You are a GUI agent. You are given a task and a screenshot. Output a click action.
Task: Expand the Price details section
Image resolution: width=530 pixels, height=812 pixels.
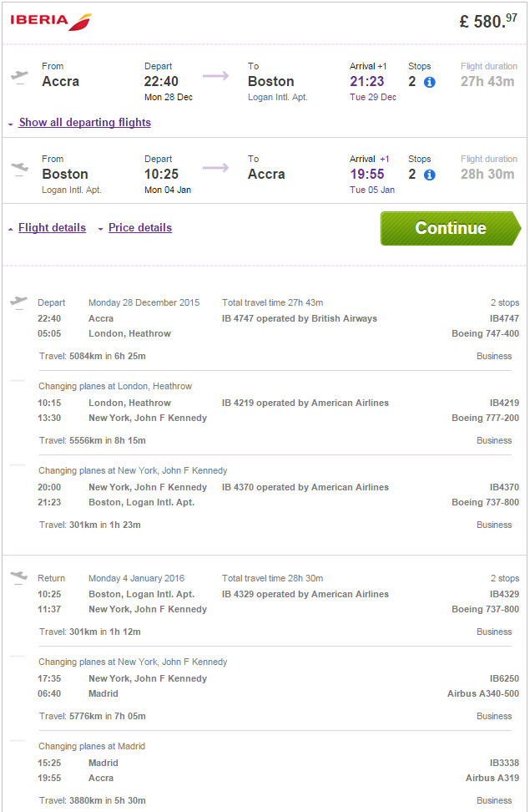(100, 227)
